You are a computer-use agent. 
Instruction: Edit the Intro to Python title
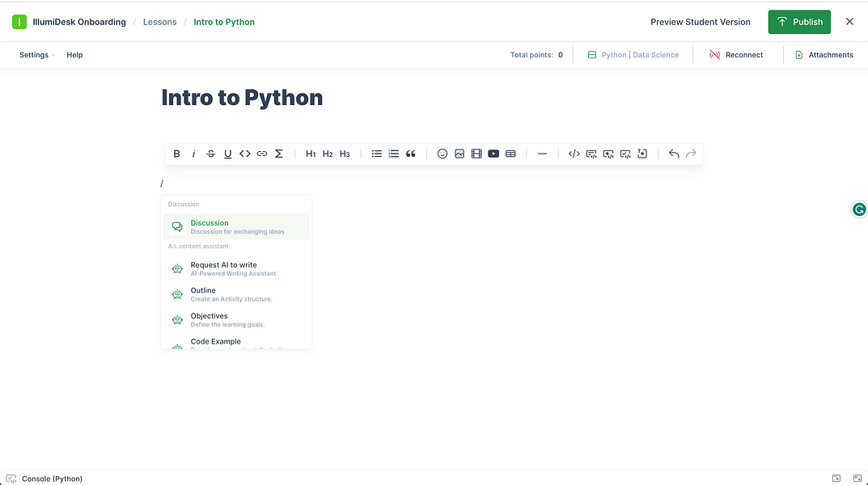pos(242,97)
